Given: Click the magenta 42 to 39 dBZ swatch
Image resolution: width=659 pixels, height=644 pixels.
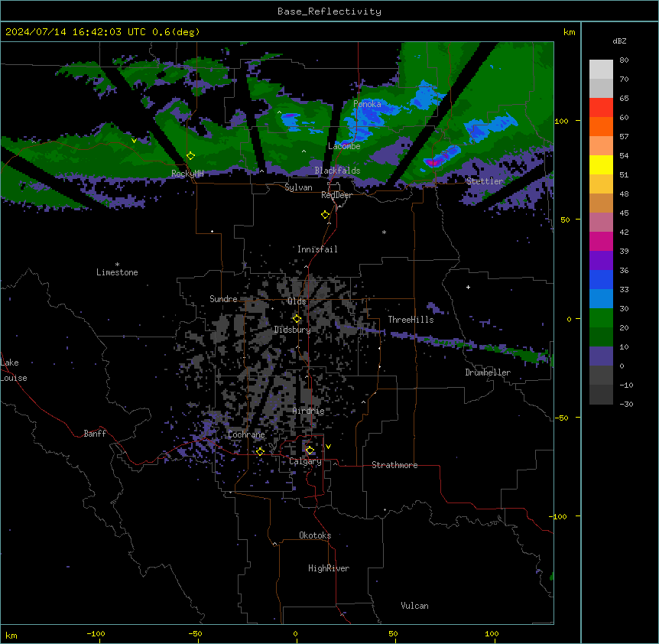Looking at the screenshot, I should (x=601, y=241).
